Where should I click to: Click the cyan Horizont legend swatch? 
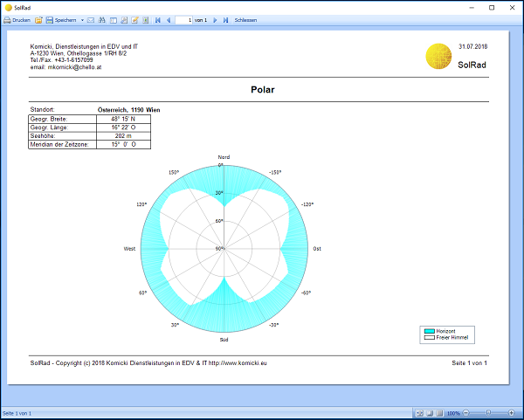(x=429, y=332)
